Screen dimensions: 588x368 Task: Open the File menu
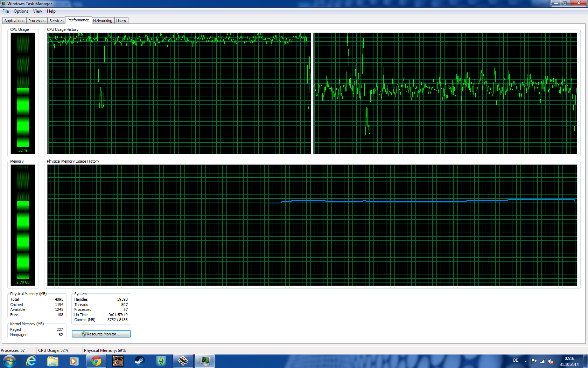point(6,11)
